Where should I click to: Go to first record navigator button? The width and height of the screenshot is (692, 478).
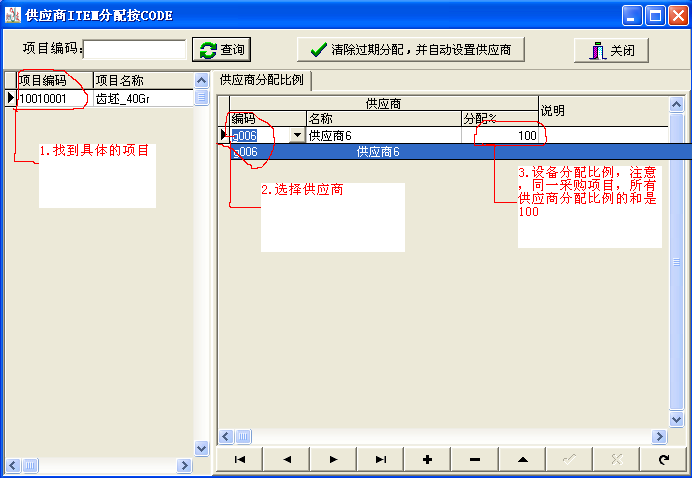tap(240, 459)
